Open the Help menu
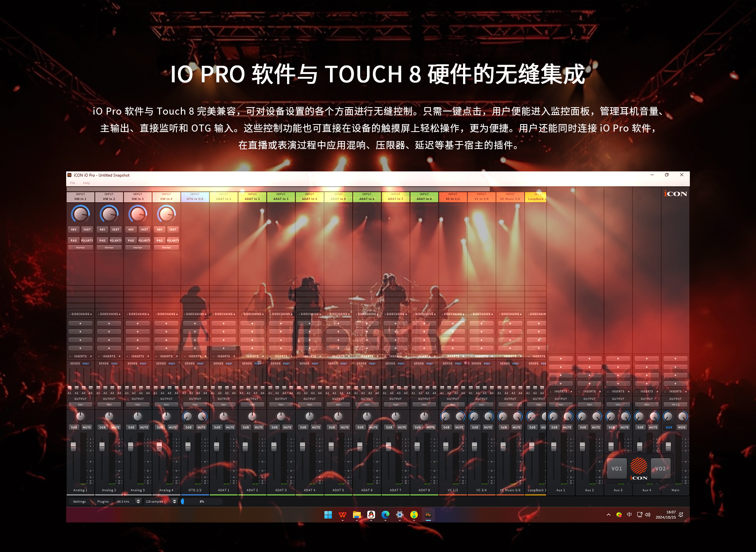Viewport: 756px width, 552px height. [86, 183]
